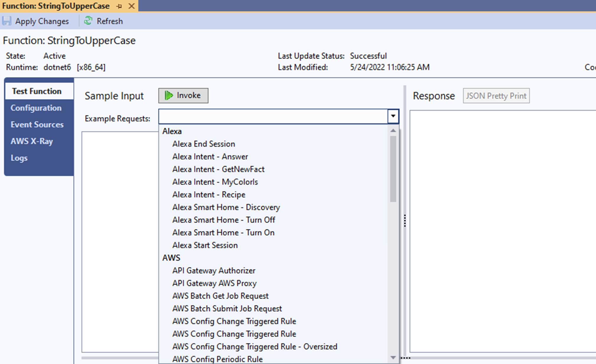Open the Test Function tab
This screenshot has height=364, width=596.
[x=39, y=91]
